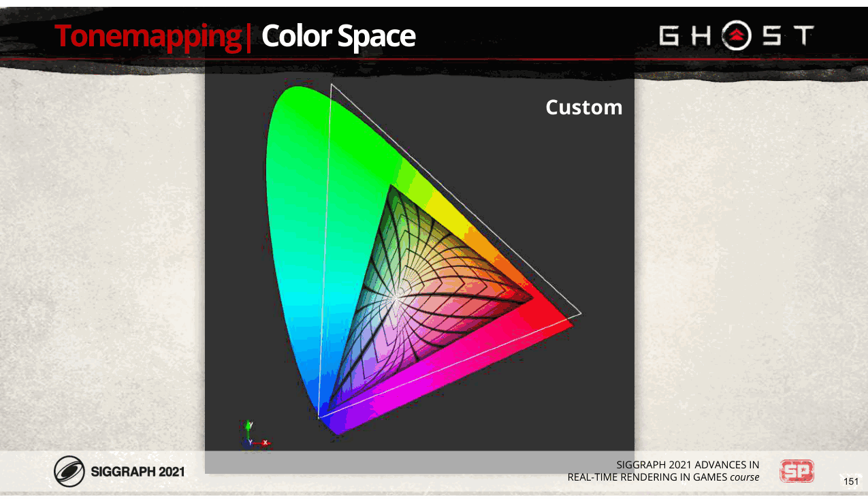
Task: Click the slide number 151
Action: (x=851, y=482)
